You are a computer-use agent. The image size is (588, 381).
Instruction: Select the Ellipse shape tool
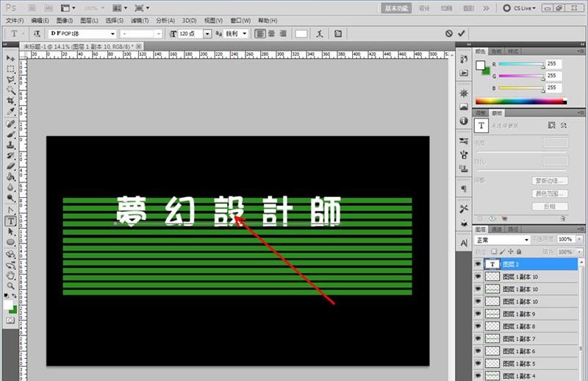coord(10,242)
